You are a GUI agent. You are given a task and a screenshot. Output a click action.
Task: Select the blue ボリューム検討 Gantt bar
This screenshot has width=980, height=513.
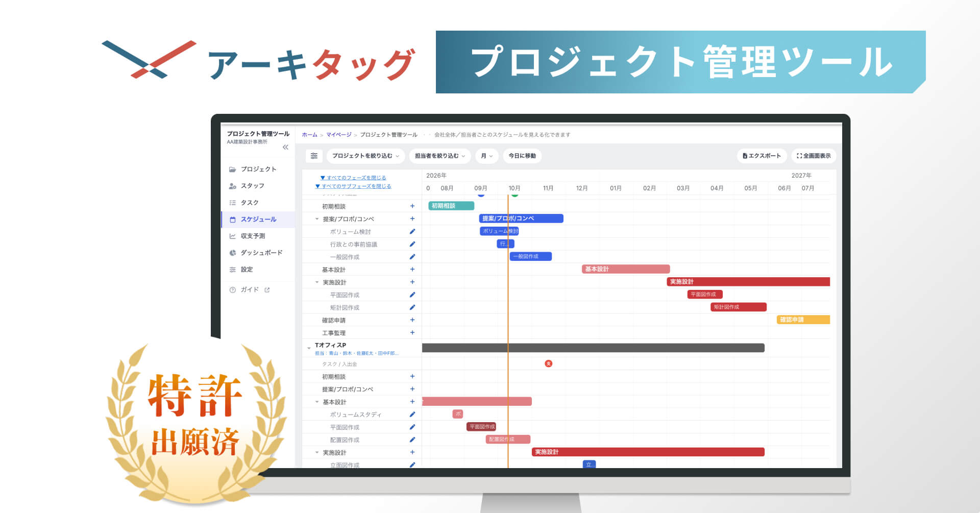(499, 231)
